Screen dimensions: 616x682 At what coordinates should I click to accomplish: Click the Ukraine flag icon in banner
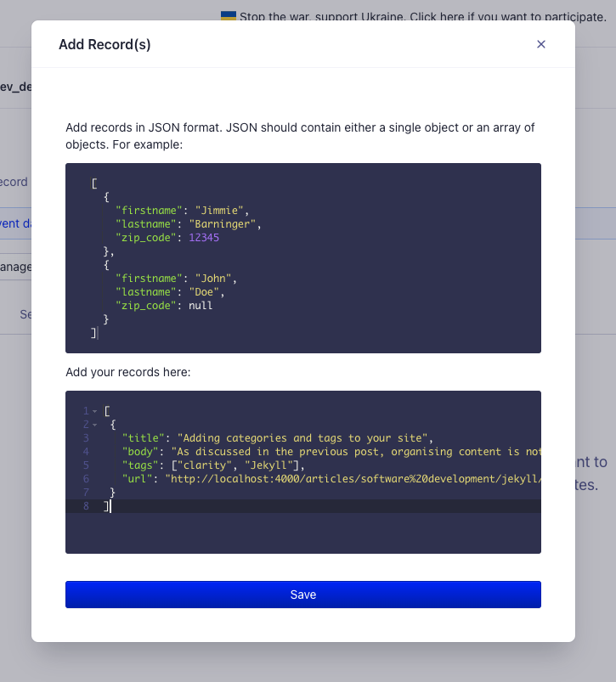(229, 16)
